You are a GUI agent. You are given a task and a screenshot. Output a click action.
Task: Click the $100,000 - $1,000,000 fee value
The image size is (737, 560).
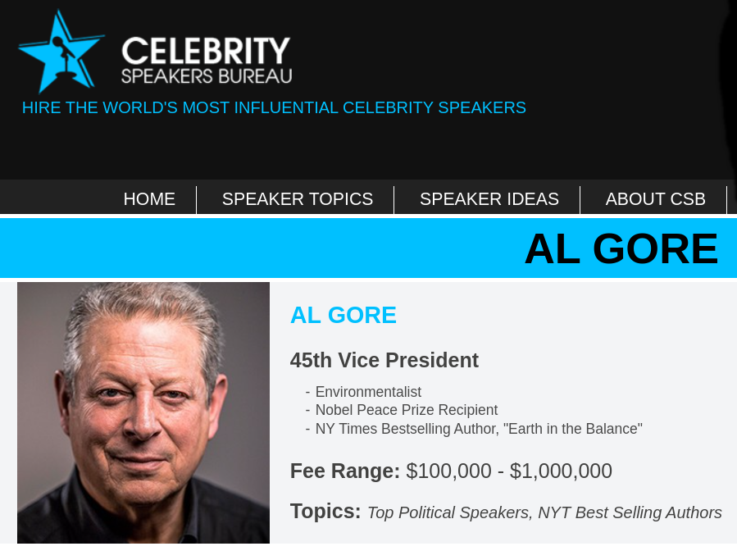tap(509, 471)
